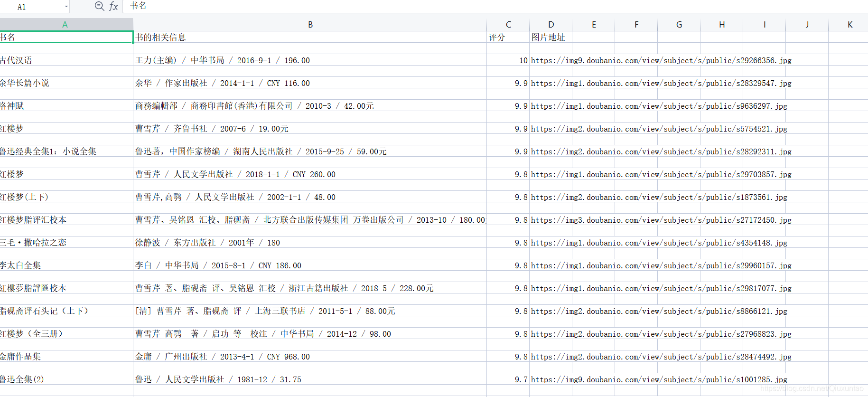Select the image URL ending s8866121.jpg
Viewport: 868px width, 397px height.
(659, 311)
